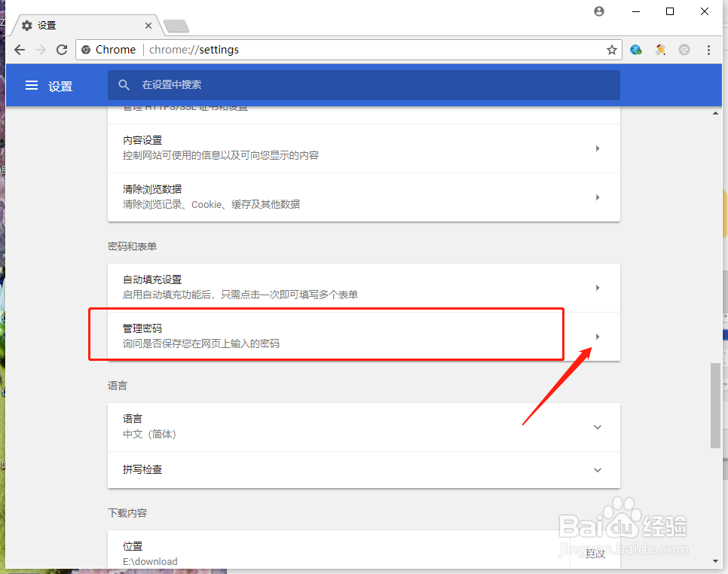Bookmark this page with the star icon

click(611, 50)
